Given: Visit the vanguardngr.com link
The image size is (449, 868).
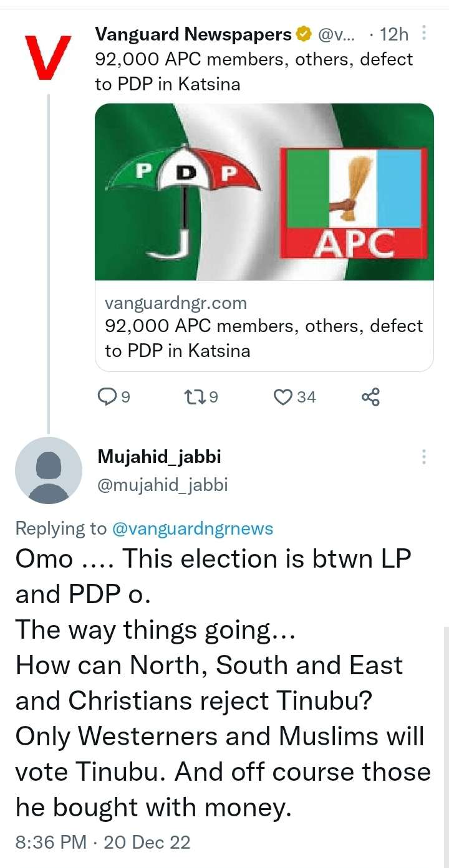Looking at the screenshot, I should 176,303.
